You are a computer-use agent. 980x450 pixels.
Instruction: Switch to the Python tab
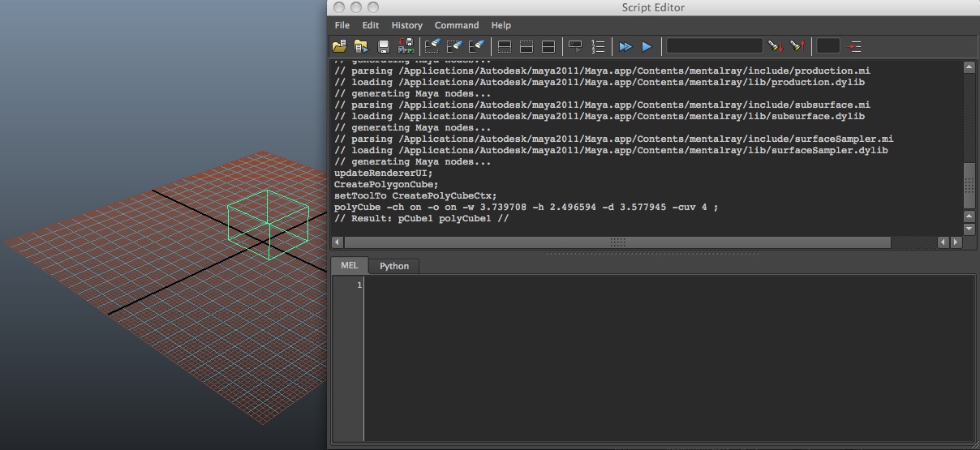pyautogui.click(x=394, y=266)
